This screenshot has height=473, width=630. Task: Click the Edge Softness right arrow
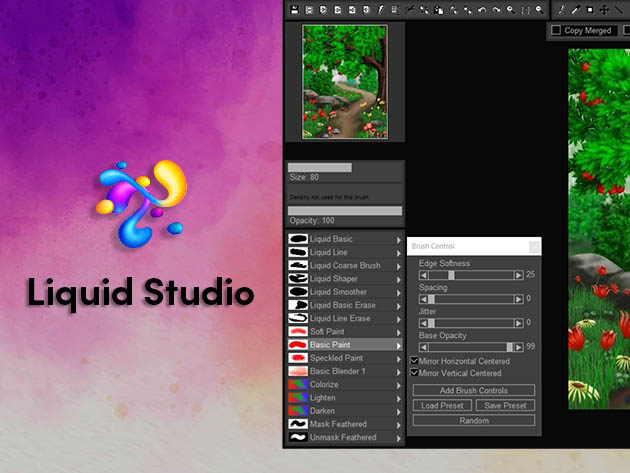tap(519, 275)
